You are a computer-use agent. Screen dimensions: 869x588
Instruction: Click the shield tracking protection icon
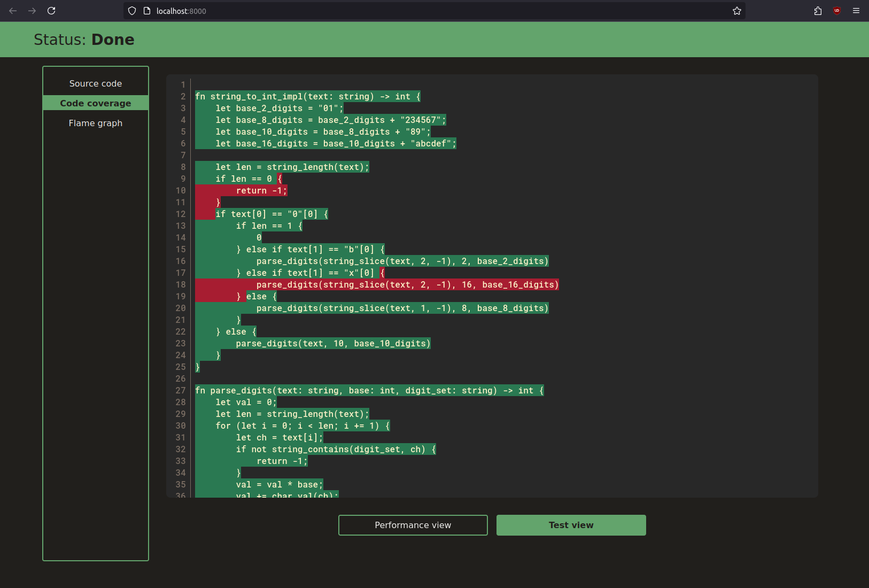pyautogui.click(x=132, y=11)
